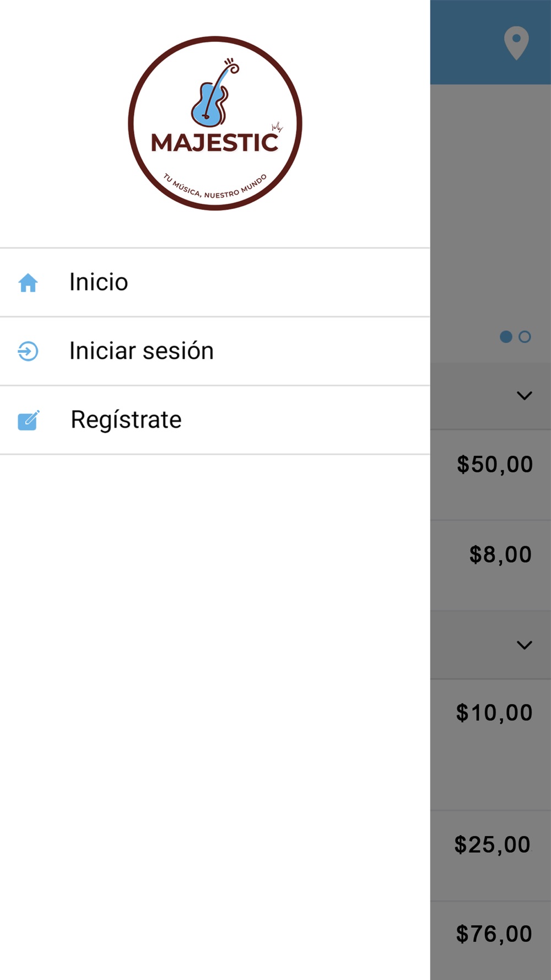The height and width of the screenshot is (980, 551).
Task: Choose the Iniciar sesión menu label
Action: [142, 351]
